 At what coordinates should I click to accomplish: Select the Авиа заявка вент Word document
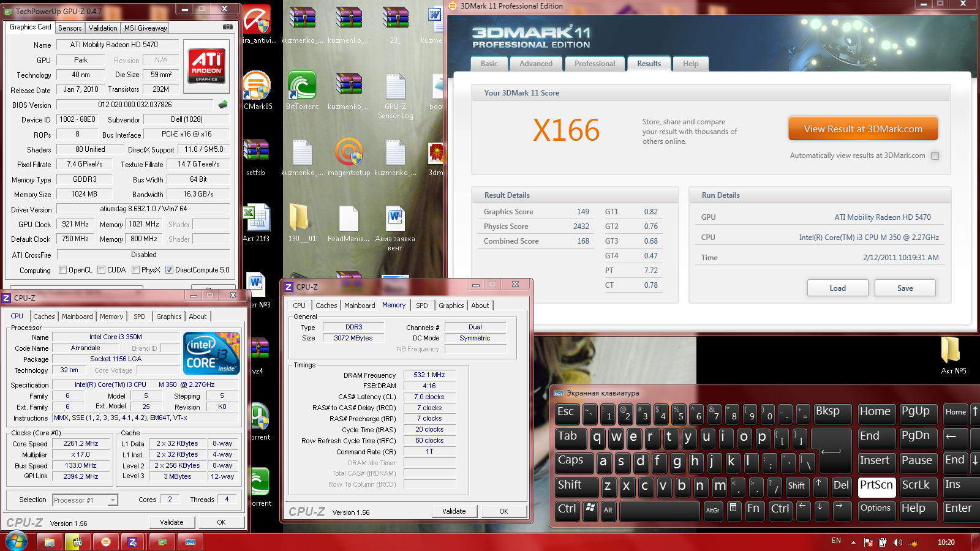coord(395,228)
